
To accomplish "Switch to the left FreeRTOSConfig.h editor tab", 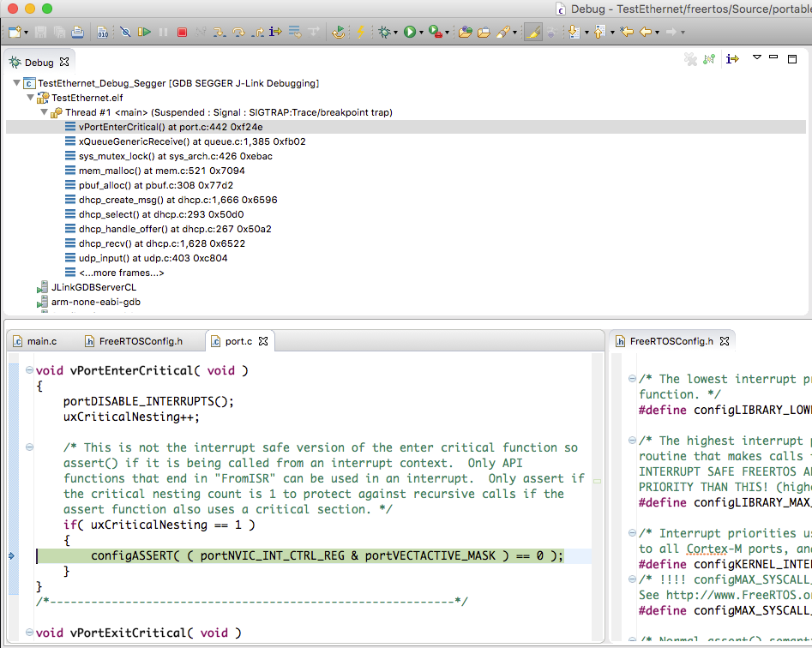I will pos(134,341).
